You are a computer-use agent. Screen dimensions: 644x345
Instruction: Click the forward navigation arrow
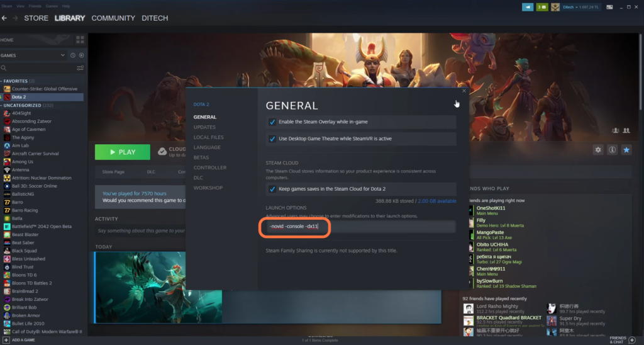(15, 18)
